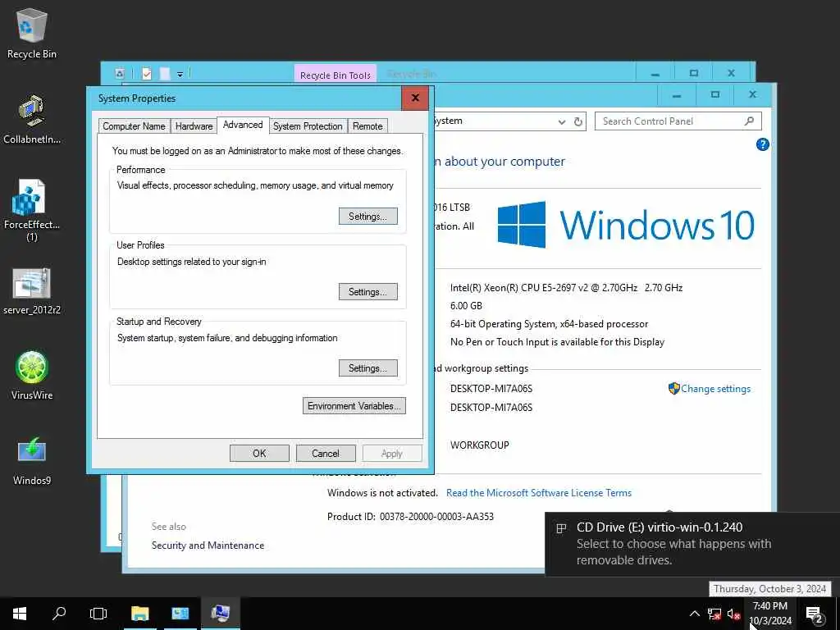The height and width of the screenshot is (630, 840).
Task: Click the 'Windows is not activated.' text
Action: pyautogui.click(x=382, y=493)
